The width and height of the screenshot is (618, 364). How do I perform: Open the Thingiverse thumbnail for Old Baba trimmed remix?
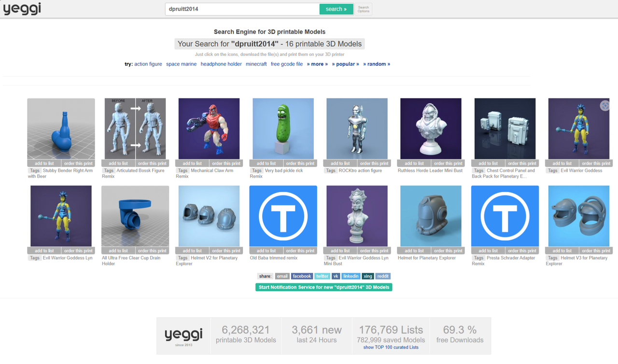[x=283, y=216]
